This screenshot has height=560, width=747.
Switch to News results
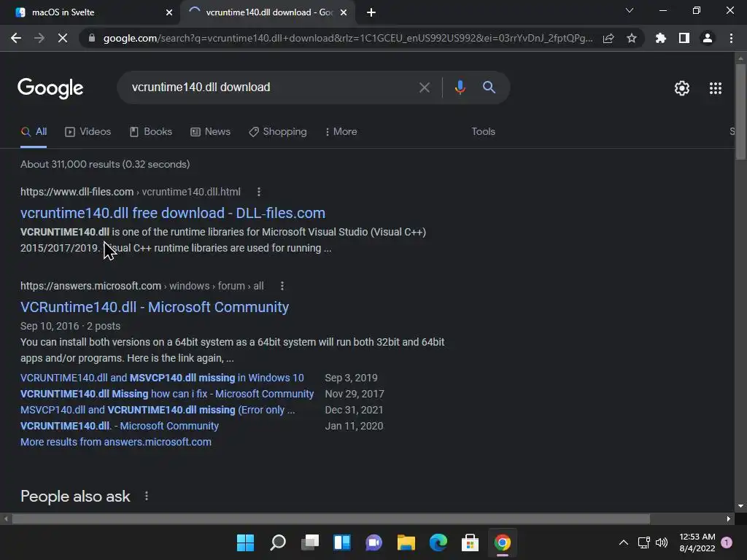tap(211, 132)
